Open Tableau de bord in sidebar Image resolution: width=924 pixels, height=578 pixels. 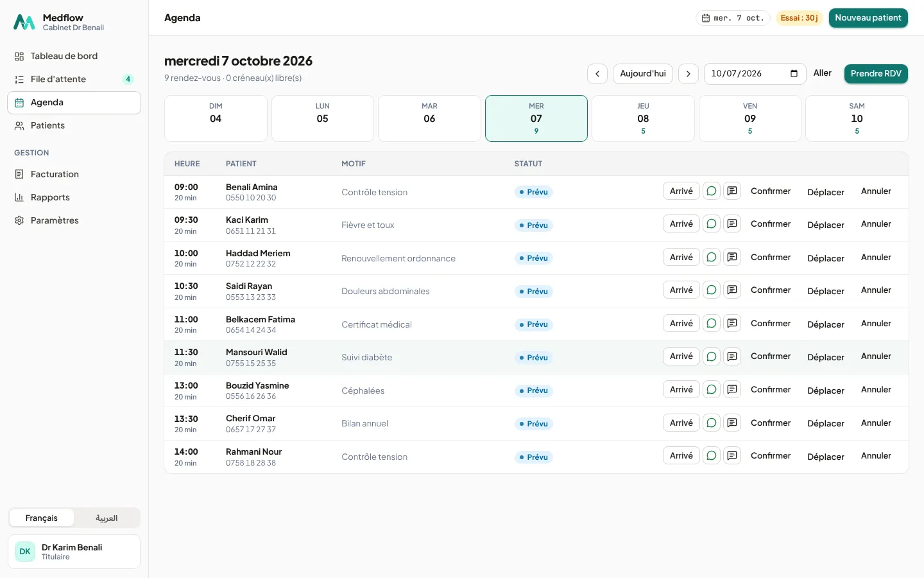(x=74, y=57)
